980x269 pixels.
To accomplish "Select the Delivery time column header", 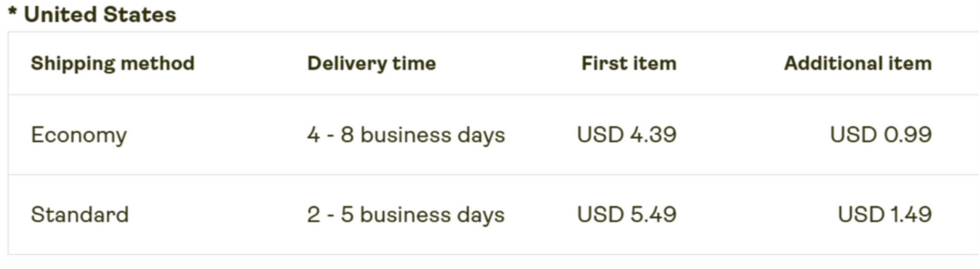I will pyautogui.click(x=372, y=63).
